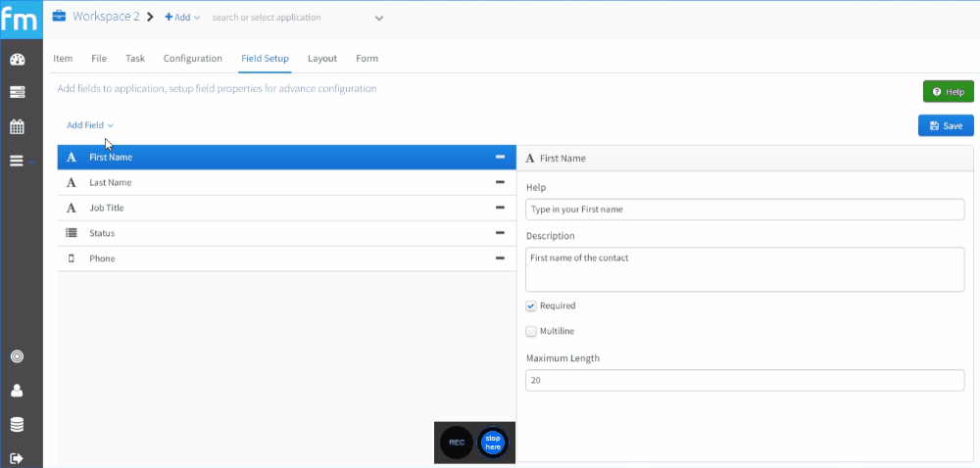Viewport: 980px width, 468px height.
Task: Click the fm logo in the corner
Action: 21,20
